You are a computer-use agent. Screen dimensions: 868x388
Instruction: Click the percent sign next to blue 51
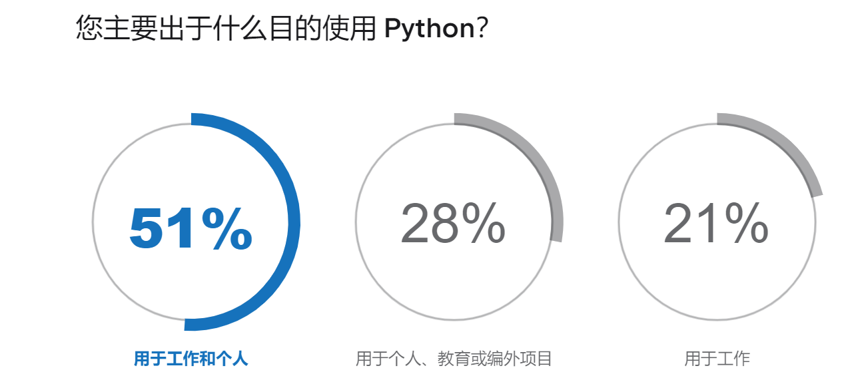[x=226, y=229]
